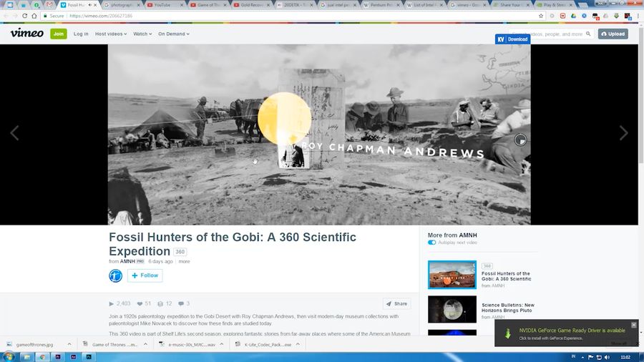Show hidden system tray icons
This screenshot has height=362, width=644.
click(582, 358)
